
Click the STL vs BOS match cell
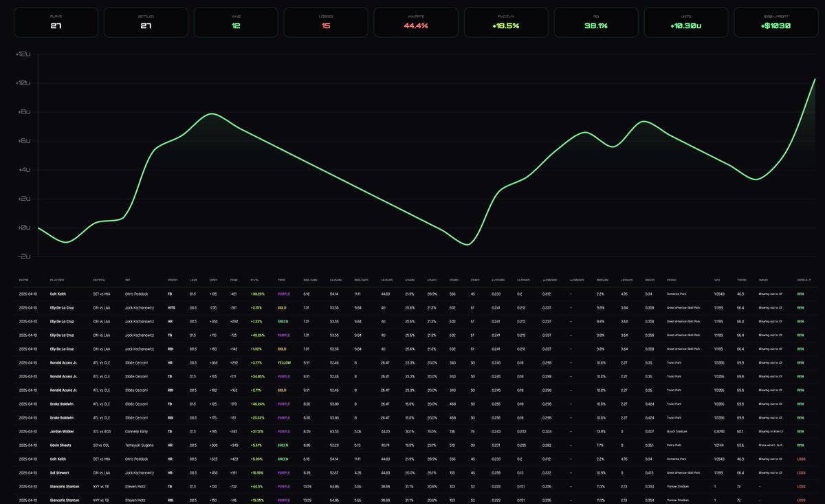(101, 431)
